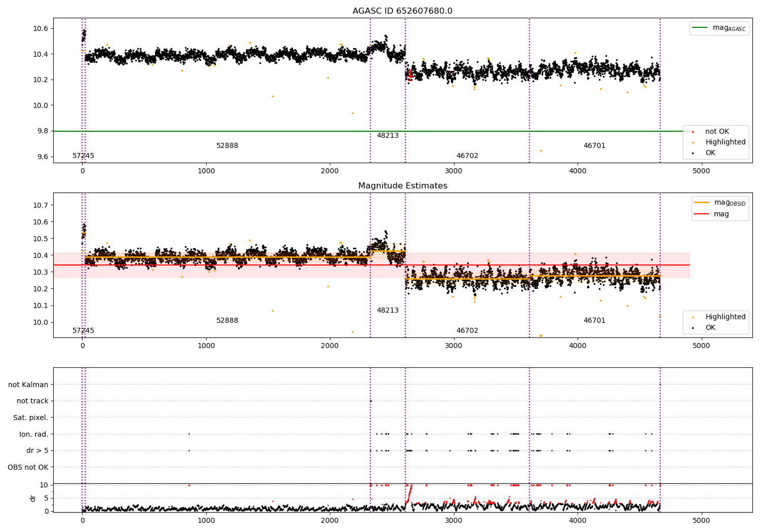Click the 10.5 y-tick in middle plot
This screenshot has height=532, width=760.
(x=41, y=239)
